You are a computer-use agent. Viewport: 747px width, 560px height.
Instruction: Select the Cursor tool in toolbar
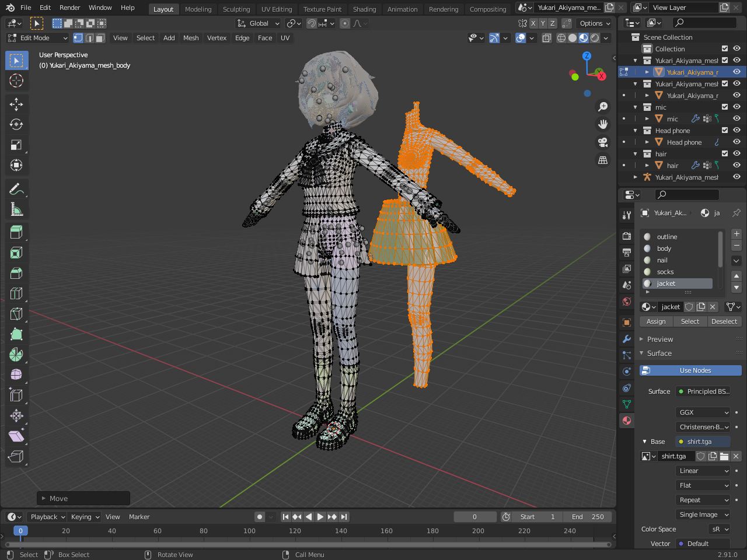[x=16, y=80]
